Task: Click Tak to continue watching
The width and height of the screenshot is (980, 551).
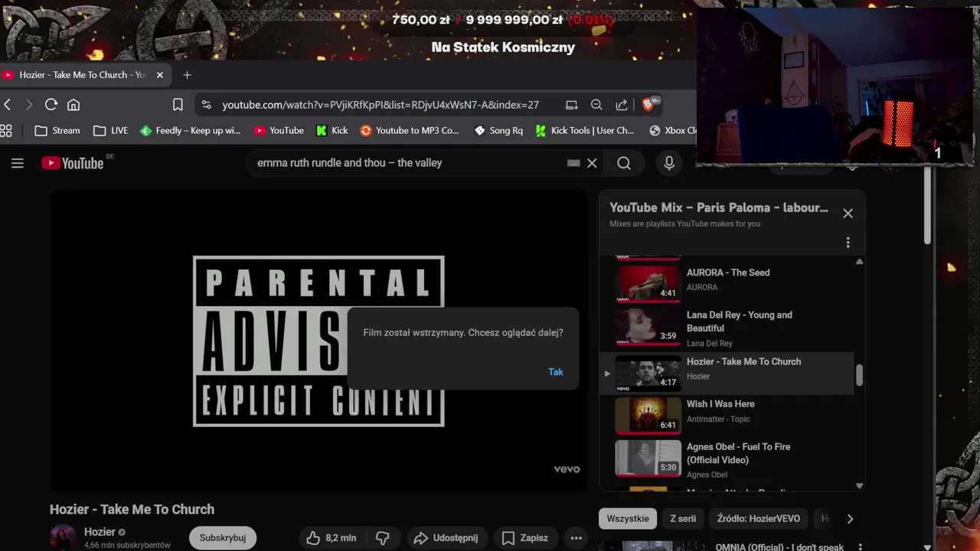Action: tap(556, 372)
